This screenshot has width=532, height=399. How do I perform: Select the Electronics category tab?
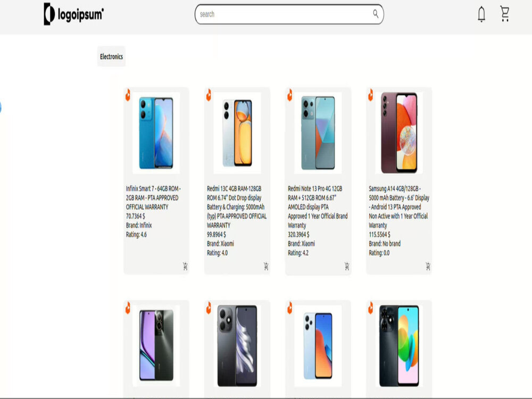(111, 56)
